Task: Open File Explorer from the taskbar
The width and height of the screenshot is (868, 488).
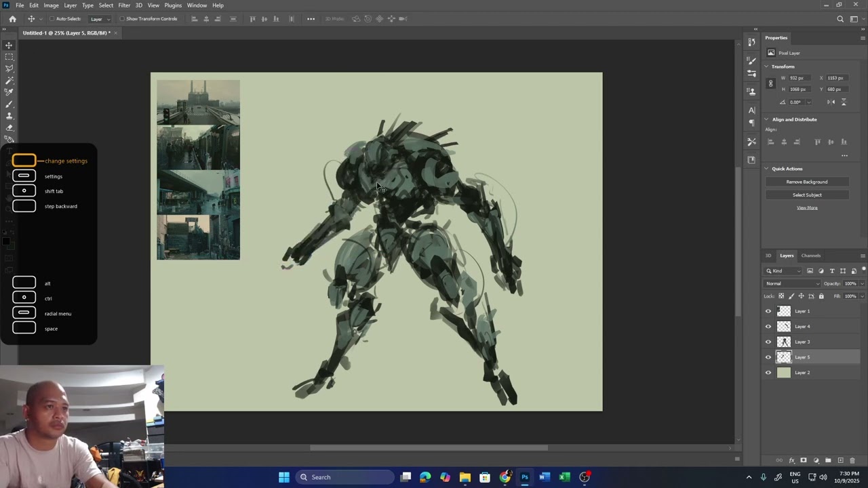Action: 465,477
